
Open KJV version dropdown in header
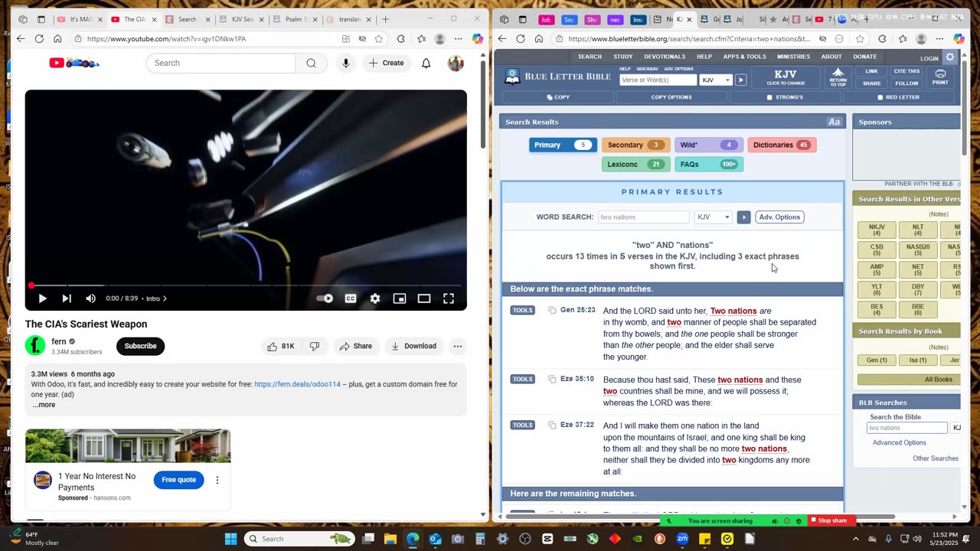716,80
